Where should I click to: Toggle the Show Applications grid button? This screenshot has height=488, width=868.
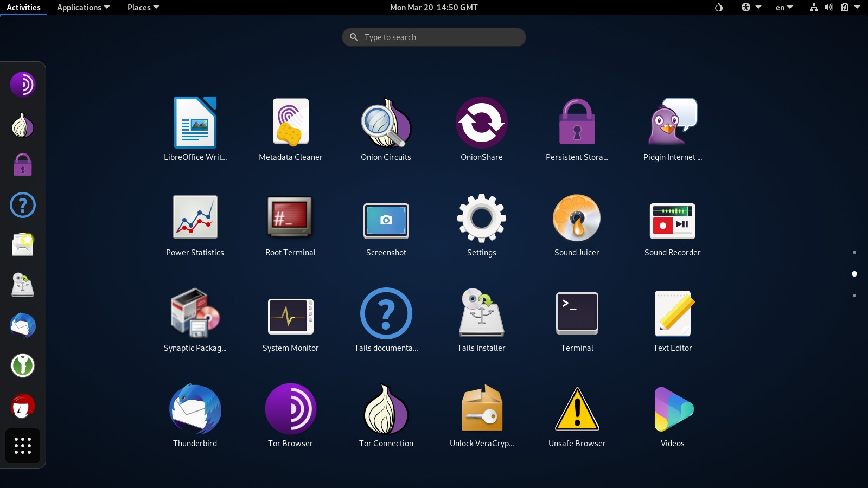[x=23, y=446]
